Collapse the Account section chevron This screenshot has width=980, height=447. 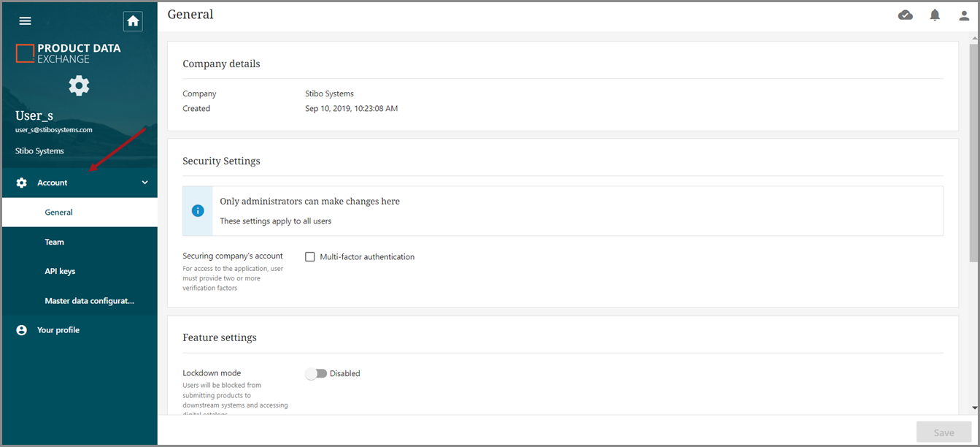pyautogui.click(x=144, y=183)
